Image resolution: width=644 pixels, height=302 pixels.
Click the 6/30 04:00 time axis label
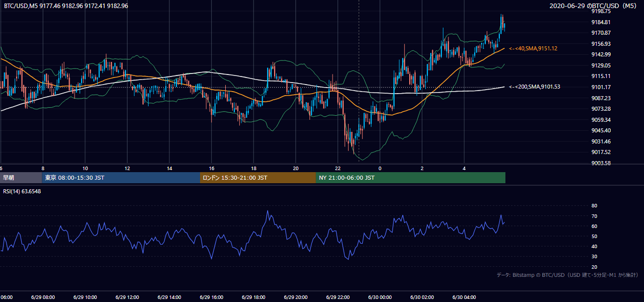click(464, 297)
